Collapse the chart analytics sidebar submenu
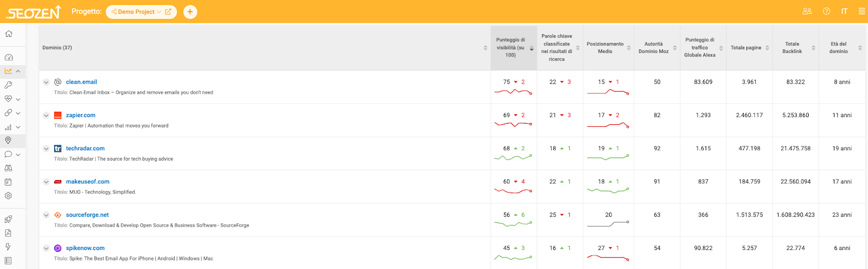Viewport: 868px width, 269px height. 18,71
